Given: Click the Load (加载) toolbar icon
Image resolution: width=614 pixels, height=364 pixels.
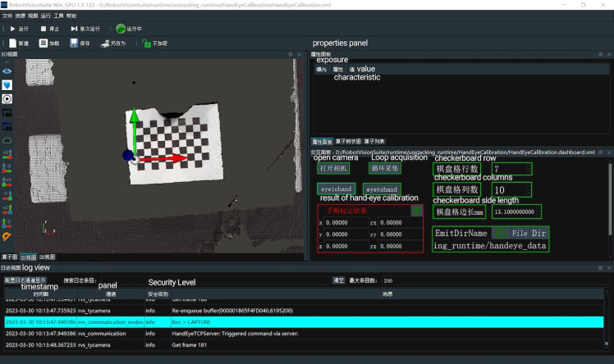Looking at the screenshot, I should (44, 43).
